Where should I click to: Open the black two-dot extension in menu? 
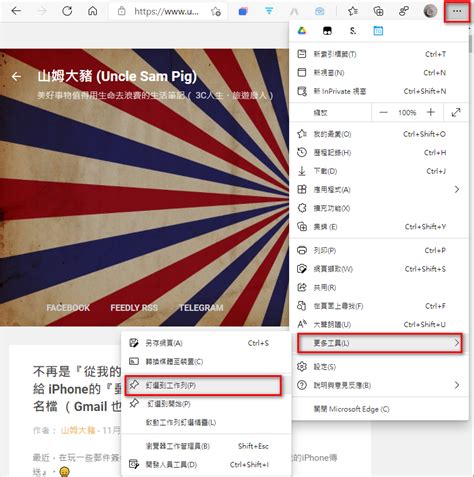pos(327,31)
